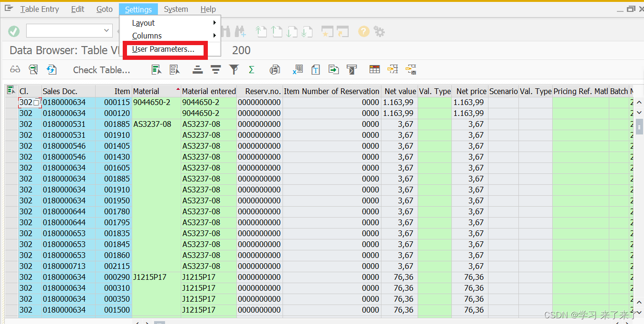Click the Change Layout grid icon
This screenshot has width=644, height=324.
[375, 70]
